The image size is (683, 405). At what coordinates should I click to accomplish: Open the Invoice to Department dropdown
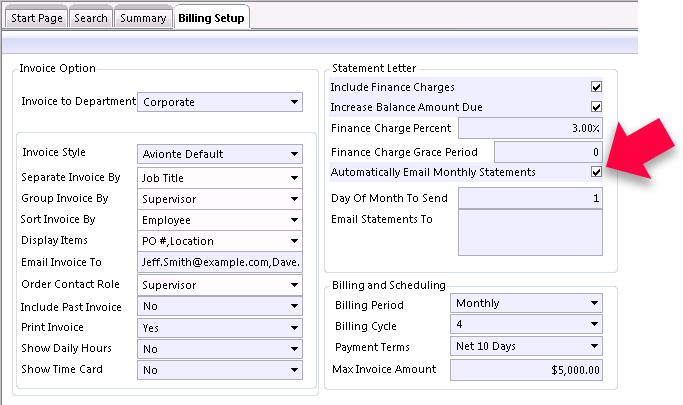click(220, 102)
